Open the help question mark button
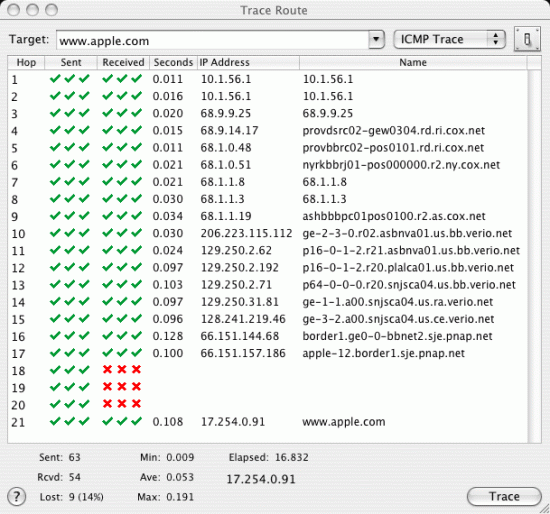550x514 pixels. tap(16, 496)
